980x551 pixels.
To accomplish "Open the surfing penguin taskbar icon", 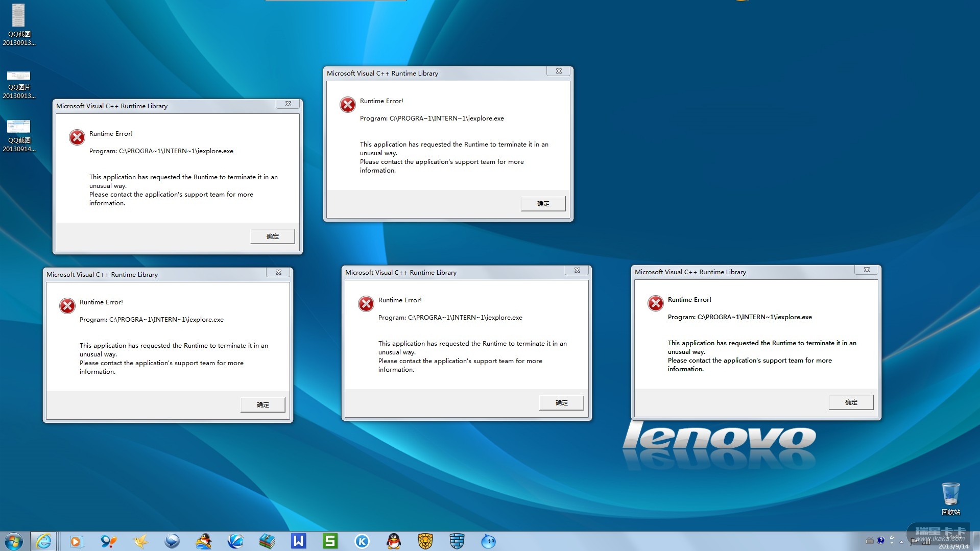I will [x=204, y=541].
